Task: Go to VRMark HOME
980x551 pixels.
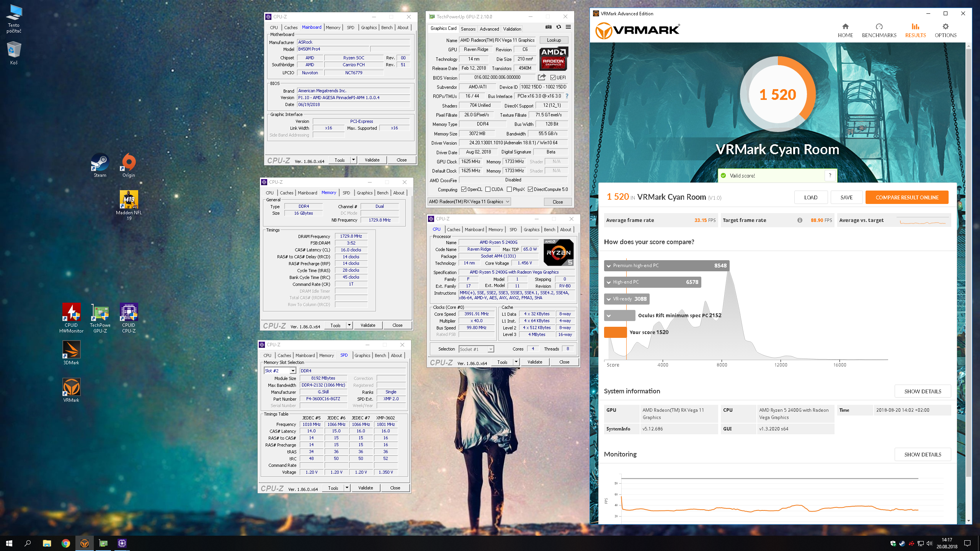Action: (845, 30)
